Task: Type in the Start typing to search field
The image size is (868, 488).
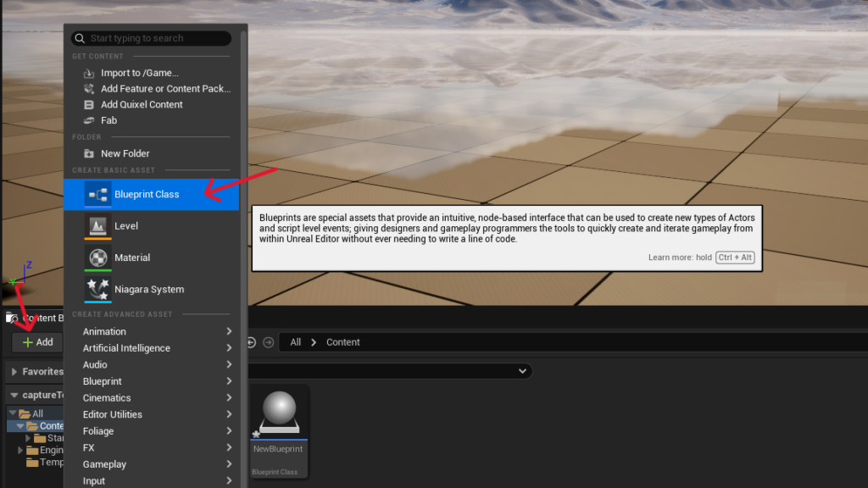Action: tap(151, 38)
